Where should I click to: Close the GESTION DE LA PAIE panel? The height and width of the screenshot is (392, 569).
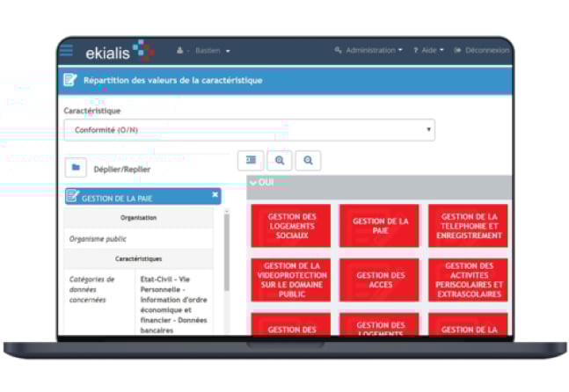click(215, 195)
